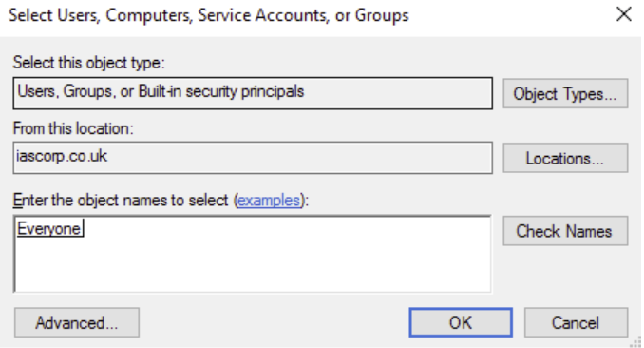Place the cursor right after Everyone text
Viewport: 644px width, 348px height.
click(x=83, y=229)
